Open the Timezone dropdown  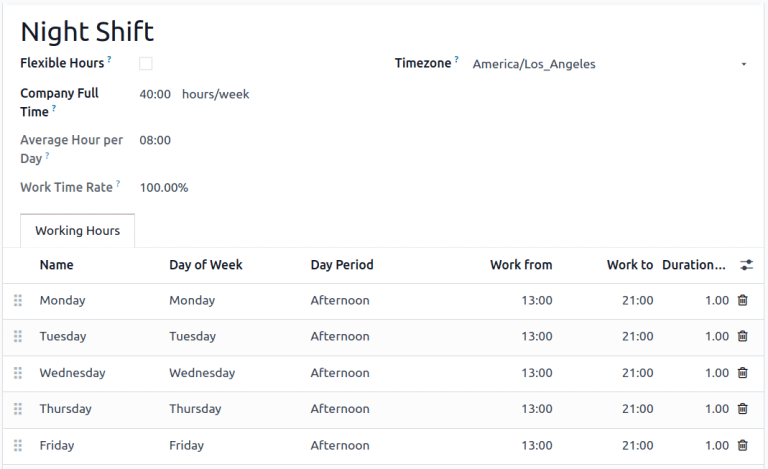[610, 64]
